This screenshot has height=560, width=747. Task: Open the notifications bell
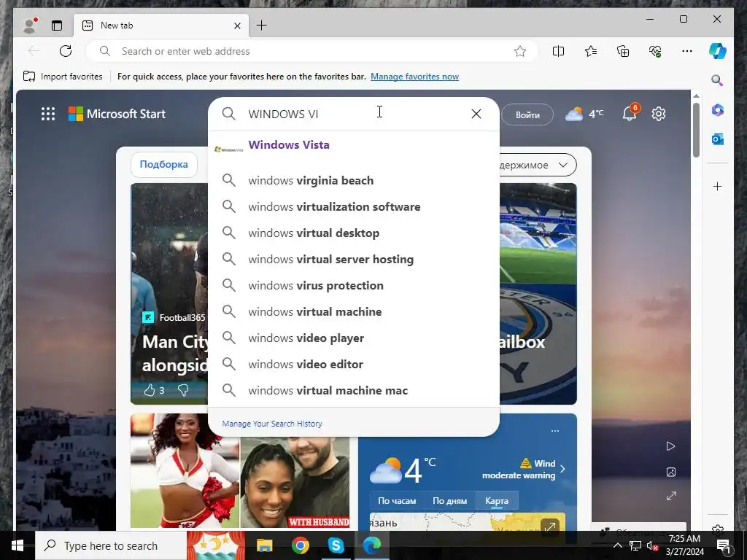click(630, 113)
